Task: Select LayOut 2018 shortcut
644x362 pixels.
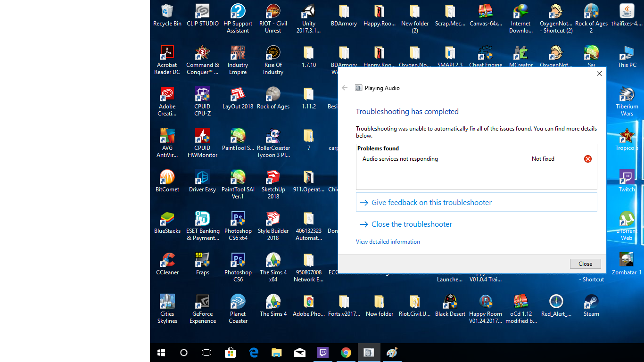Action: (x=238, y=98)
